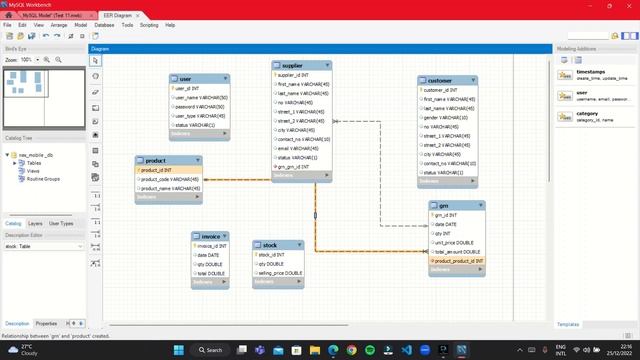Viewport: 640px width, 360px height.
Task: Go to the home tab icon
Action: coord(9,15)
